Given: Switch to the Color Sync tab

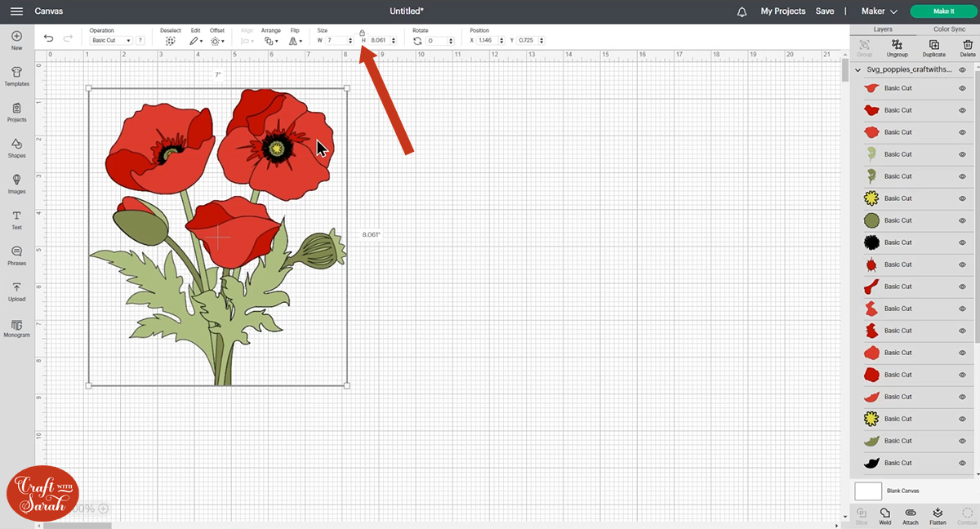Looking at the screenshot, I should (949, 29).
